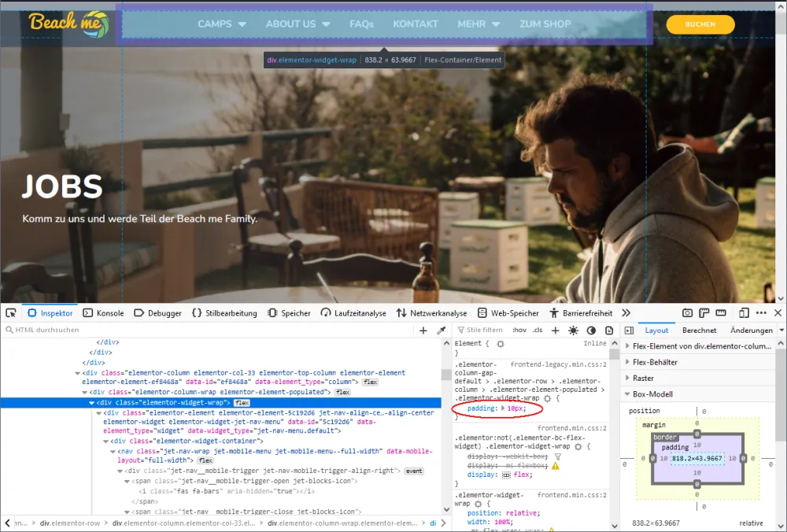Viewport: 787px width, 532px height.
Task: Activate the element picker tool
Action: point(10,313)
